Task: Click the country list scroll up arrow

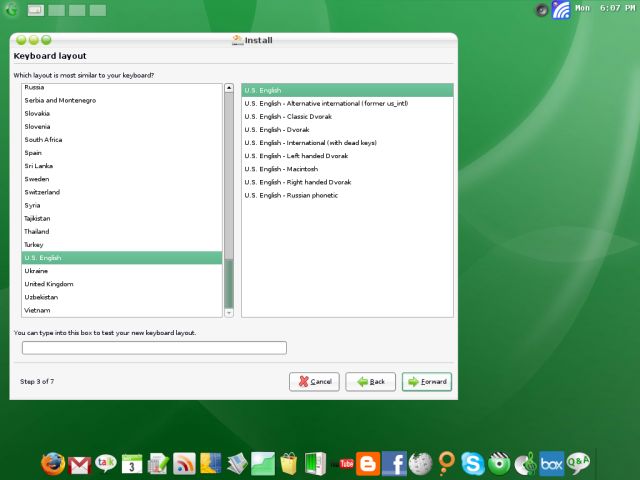Action: 229,88
